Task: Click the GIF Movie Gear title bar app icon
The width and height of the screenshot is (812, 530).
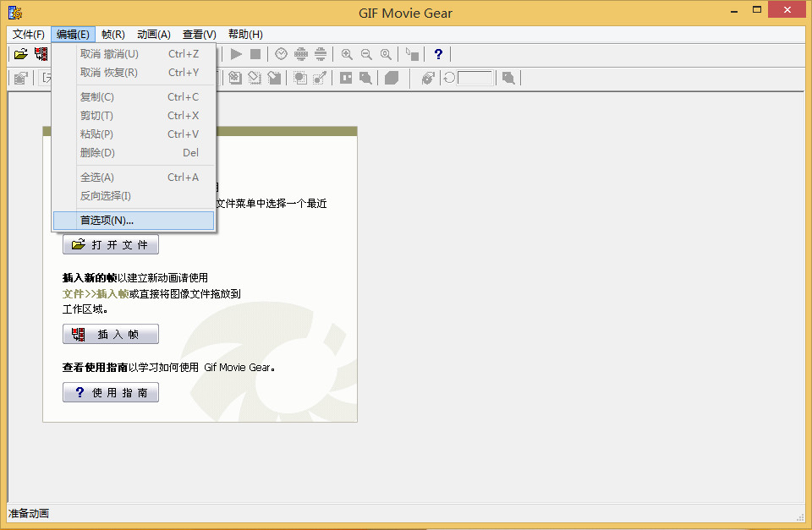Action: 15,13
